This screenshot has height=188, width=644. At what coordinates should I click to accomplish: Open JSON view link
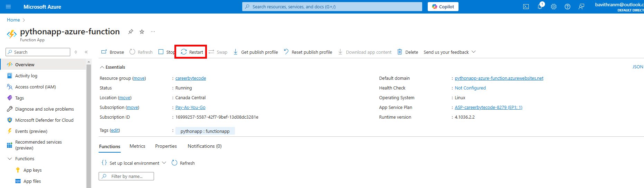pos(638,67)
